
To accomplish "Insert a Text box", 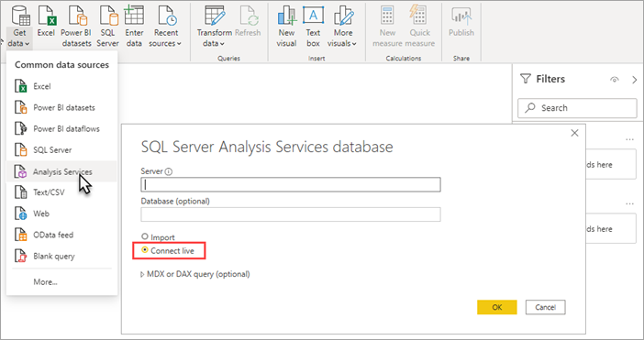I will coord(313,27).
